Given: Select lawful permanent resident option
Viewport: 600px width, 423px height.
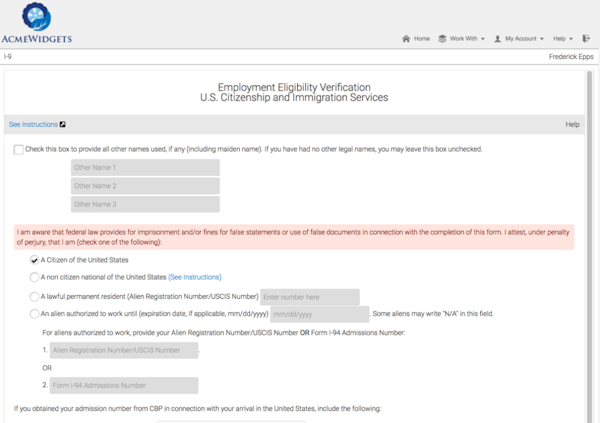Looking at the screenshot, I should click(35, 297).
